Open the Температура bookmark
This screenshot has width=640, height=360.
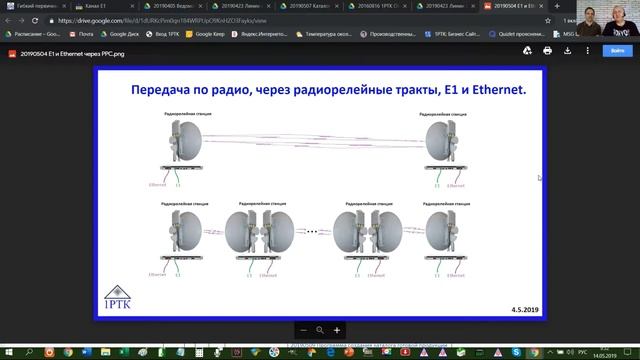pyautogui.click(x=324, y=34)
